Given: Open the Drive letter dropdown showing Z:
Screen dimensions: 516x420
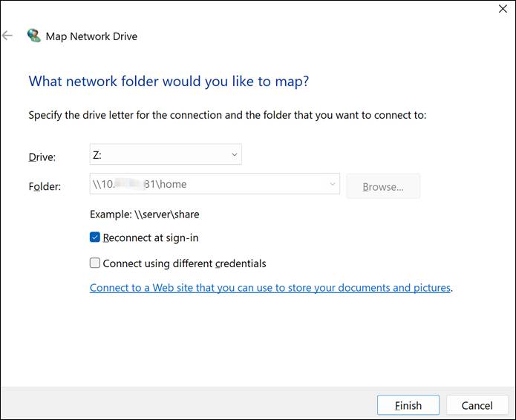Looking at the screenshot, I should 165,154.
